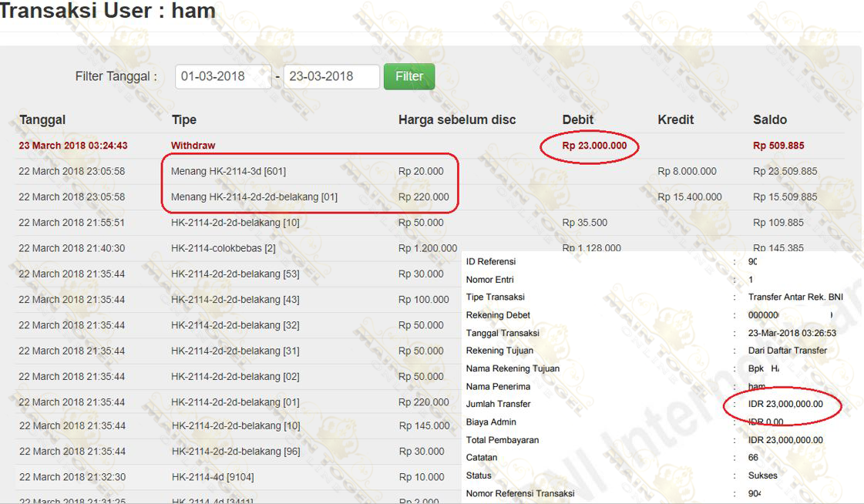Select the HK-2114-colokbebas [2] entry
864x504 pixels.
pos(224,248)
